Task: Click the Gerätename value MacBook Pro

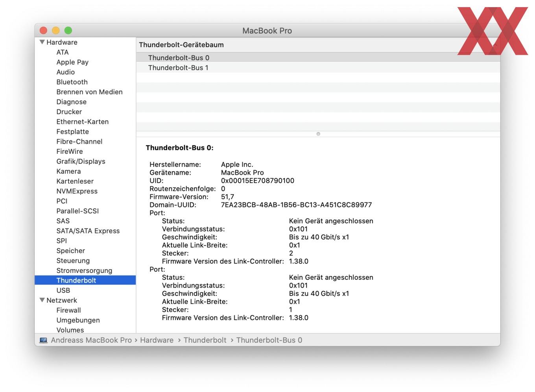Action: click(x=242, y=172)
